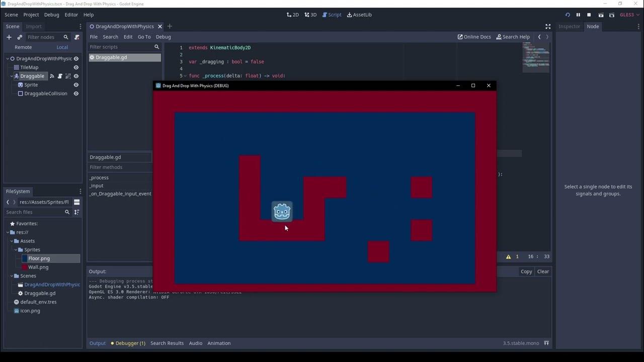Toggle distraction-free mode icon
644x362 pixels.
coord(548,27)
